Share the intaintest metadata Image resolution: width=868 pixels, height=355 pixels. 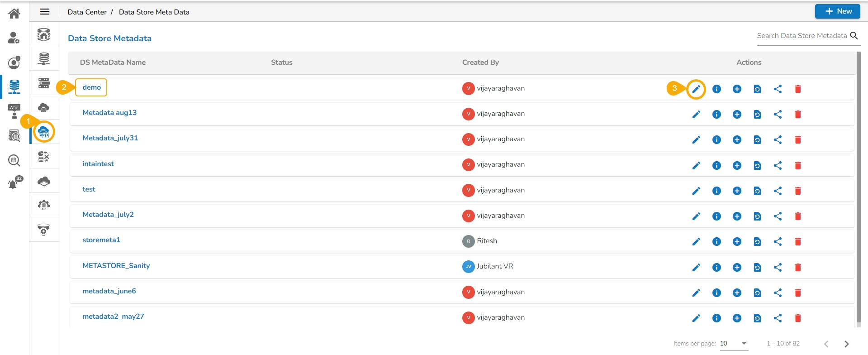(x=778, y=166)
